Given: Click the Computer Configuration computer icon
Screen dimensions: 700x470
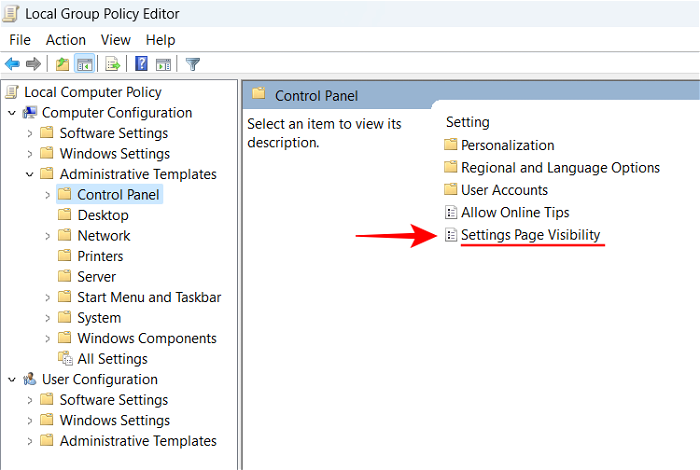Looking at the screenshot, I should tap(29, 112).
